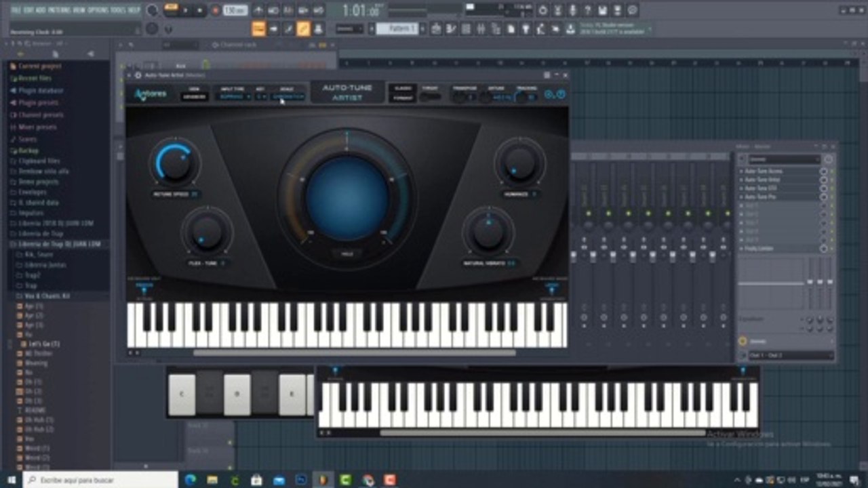Toggle loop recording
The width and height of the screenshot is (868, 488).
click(x=318, y=11)
